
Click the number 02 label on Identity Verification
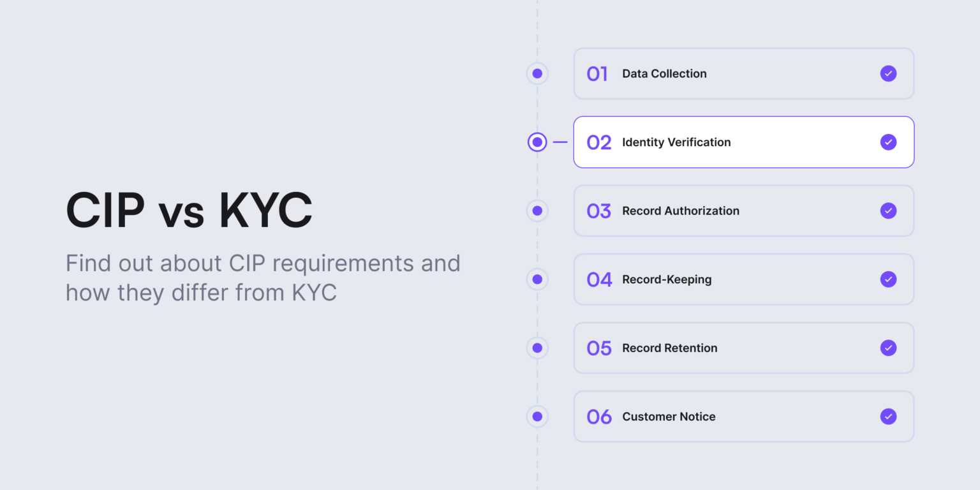(598, 142)
